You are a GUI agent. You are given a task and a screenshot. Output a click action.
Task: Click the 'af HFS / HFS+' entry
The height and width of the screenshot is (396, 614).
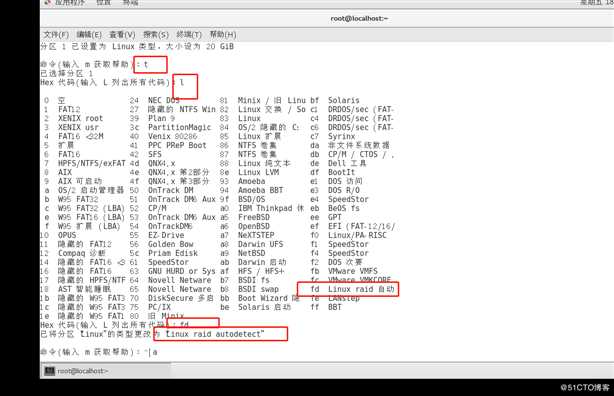(252, 271)
